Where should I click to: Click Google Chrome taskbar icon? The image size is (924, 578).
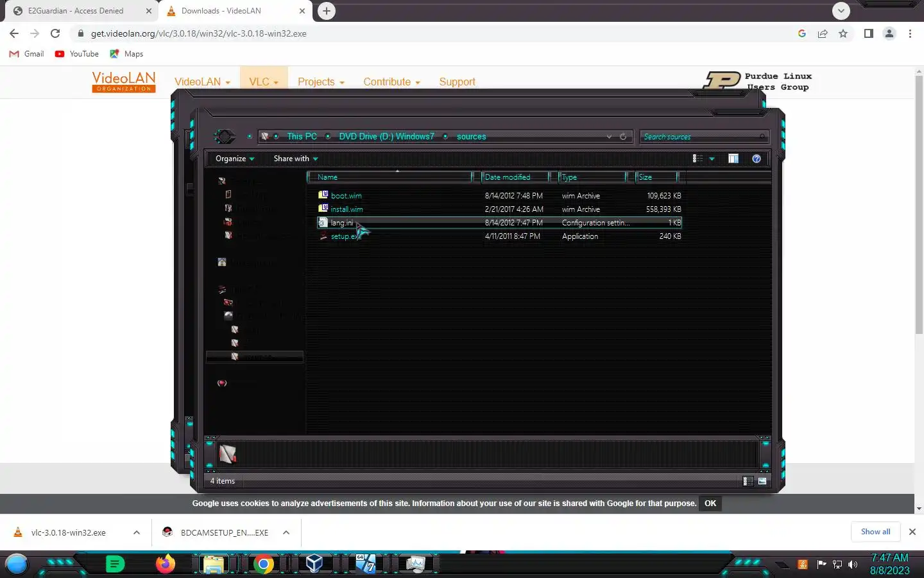click(264, 565)
